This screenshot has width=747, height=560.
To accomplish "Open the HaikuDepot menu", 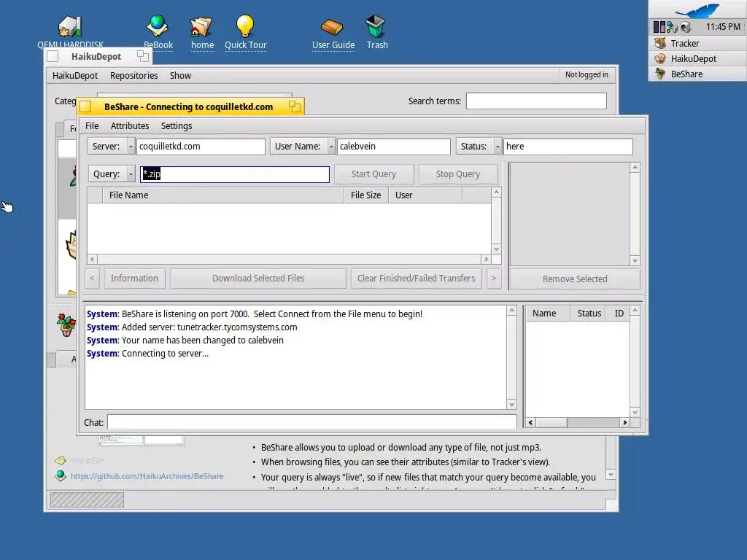I will (75, 75).
